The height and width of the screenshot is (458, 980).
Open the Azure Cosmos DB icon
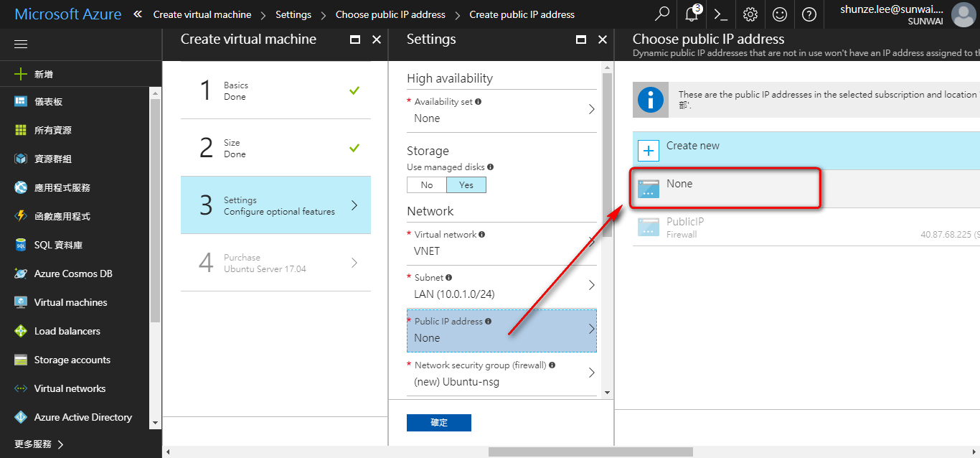21,274
